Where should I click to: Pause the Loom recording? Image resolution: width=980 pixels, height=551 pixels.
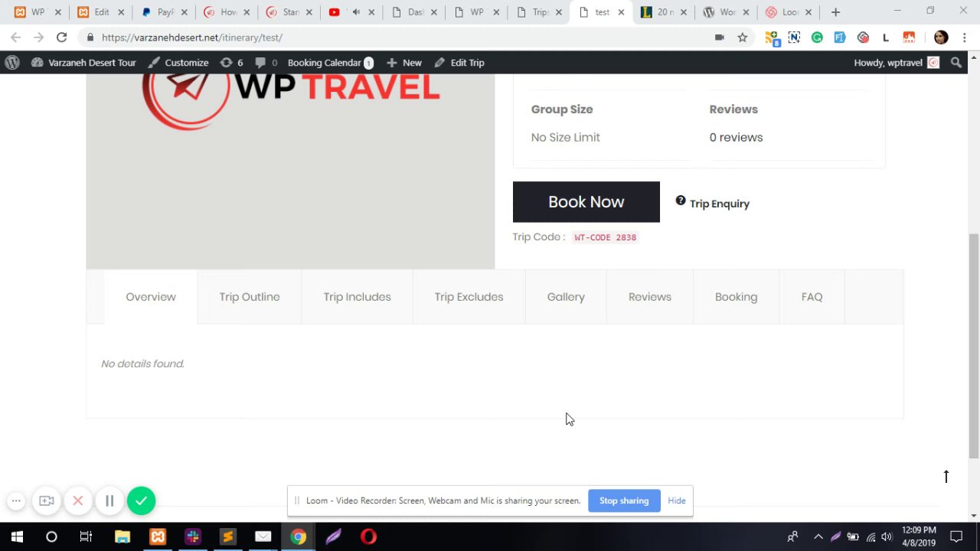click(109, 500)
